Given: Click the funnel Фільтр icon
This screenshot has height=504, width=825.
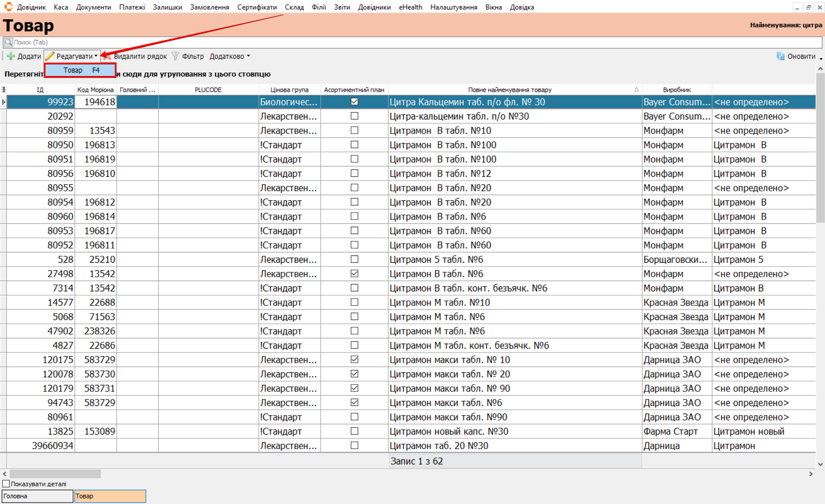Looking at the screenshot, I should point(175,56).
